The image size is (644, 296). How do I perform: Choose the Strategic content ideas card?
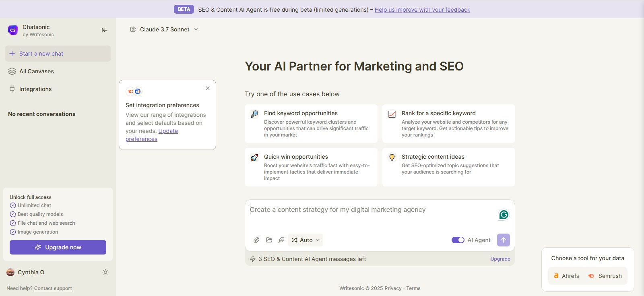click(x=449, y=167)
